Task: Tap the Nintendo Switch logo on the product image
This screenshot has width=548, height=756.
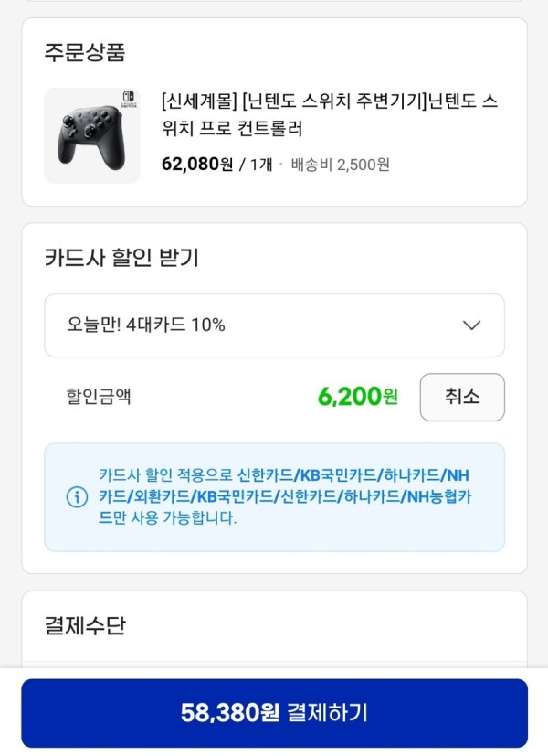Action: tap(129, 99)
